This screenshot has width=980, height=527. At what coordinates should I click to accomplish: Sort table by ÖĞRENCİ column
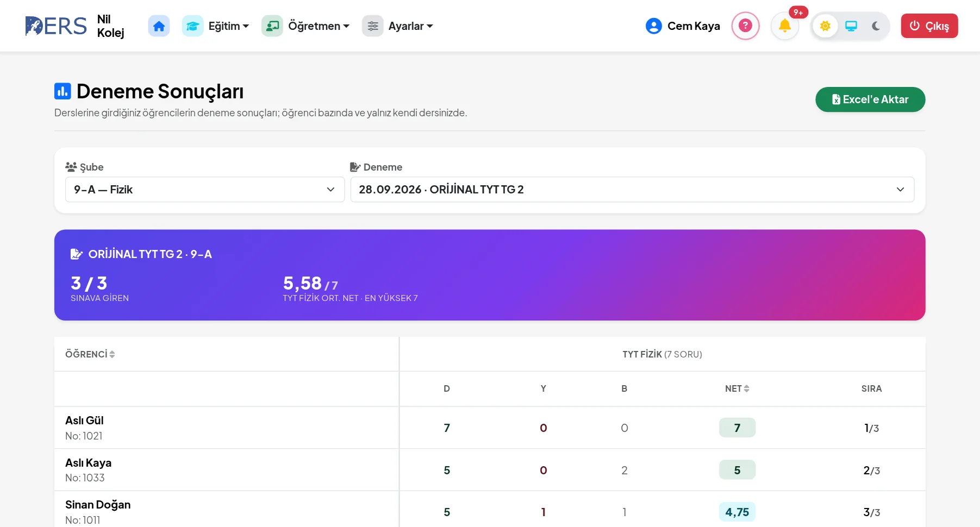(x=90, y=354)
